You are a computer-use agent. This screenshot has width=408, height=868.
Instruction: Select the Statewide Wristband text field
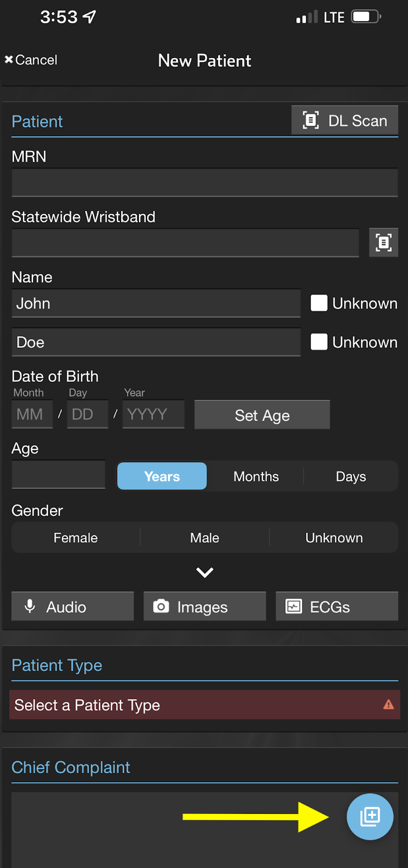coord(185,242)
